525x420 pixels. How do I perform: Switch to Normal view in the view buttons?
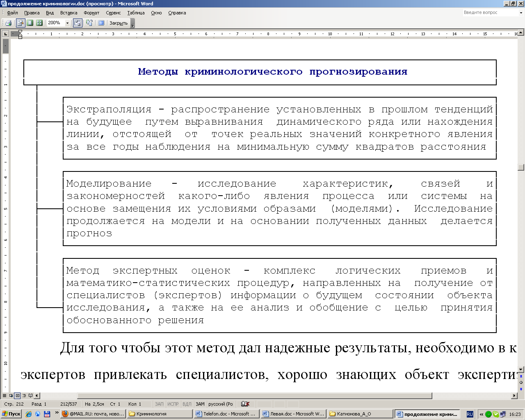pos(5,396)
